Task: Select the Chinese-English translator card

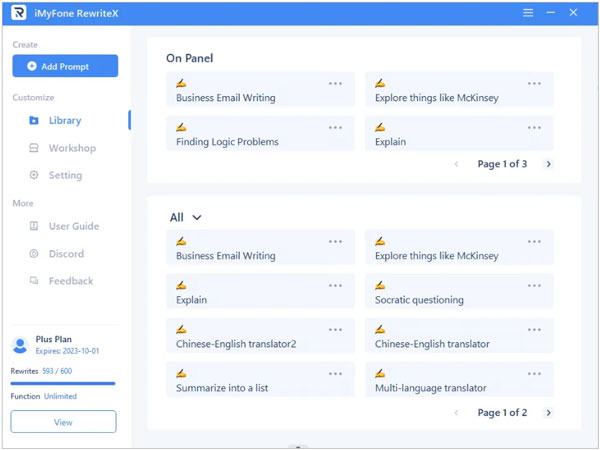Action: pyautogui.click(x=459, y=336)
